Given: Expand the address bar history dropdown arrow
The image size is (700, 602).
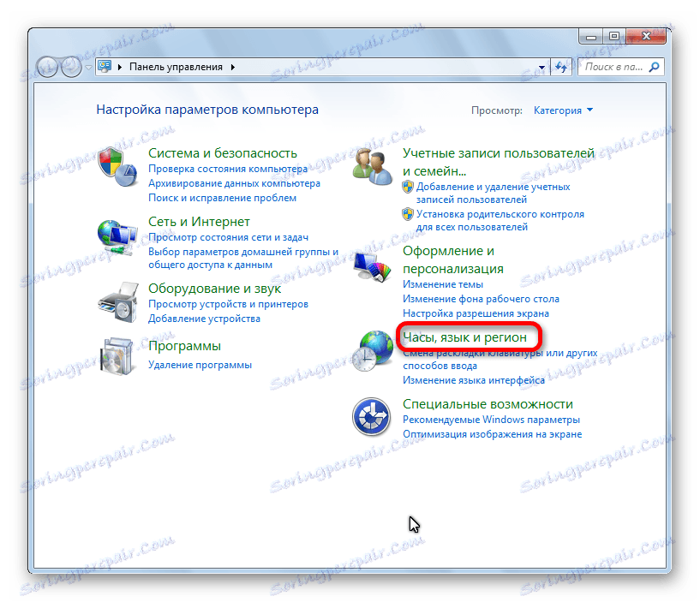Looking at the screenshot, I should click(541, 68).
